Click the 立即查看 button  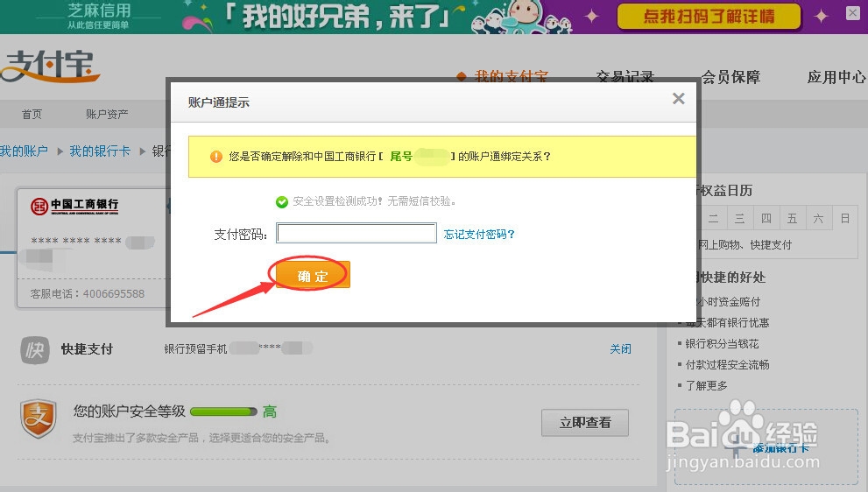[x=584, y=423]
